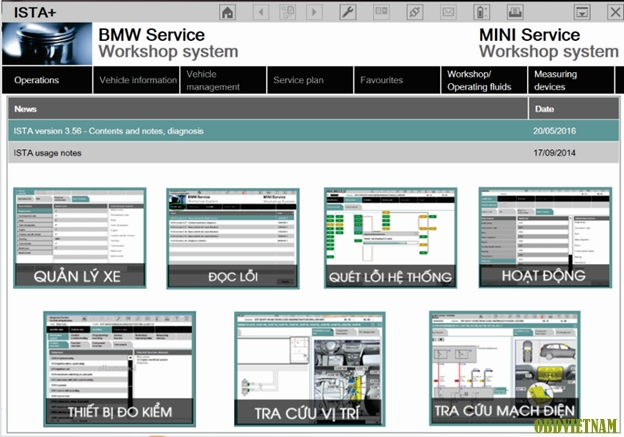Click the printer icon
624x437 pixels.
tap(515, 12)
